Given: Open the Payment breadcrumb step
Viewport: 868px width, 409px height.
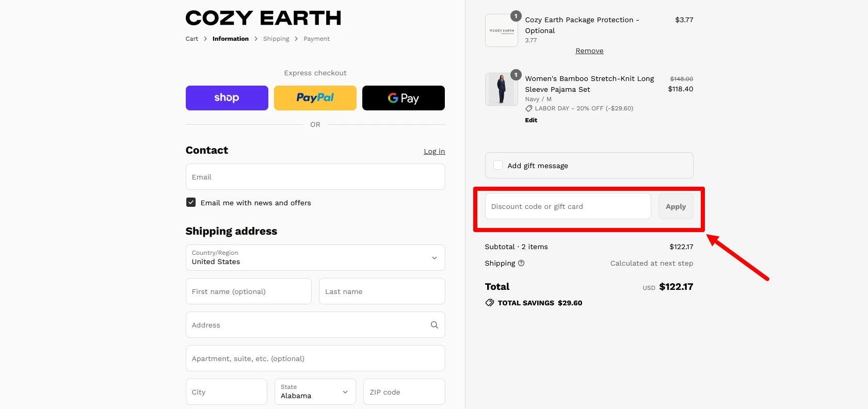Looking at the screenshot, I should coord(317,39).
